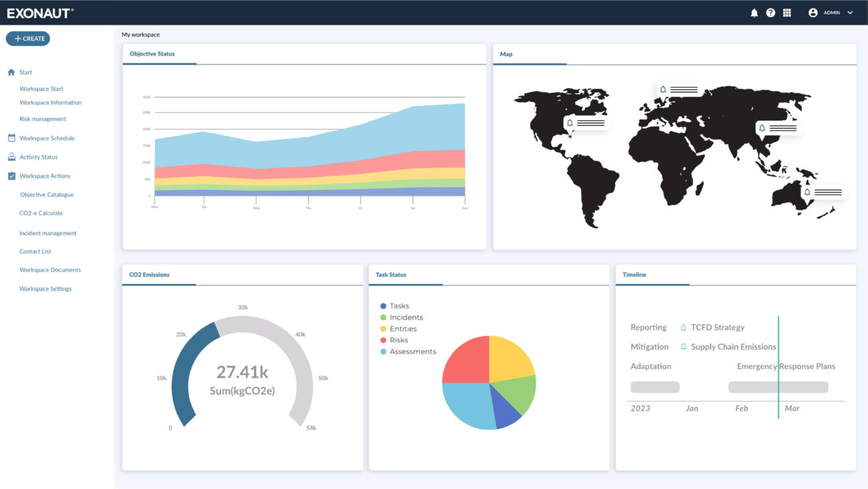Open Risk management link

point(43,119)
